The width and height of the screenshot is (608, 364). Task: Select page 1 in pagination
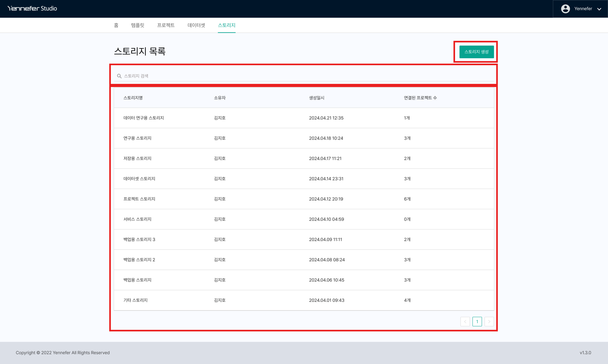click(477, 322)
